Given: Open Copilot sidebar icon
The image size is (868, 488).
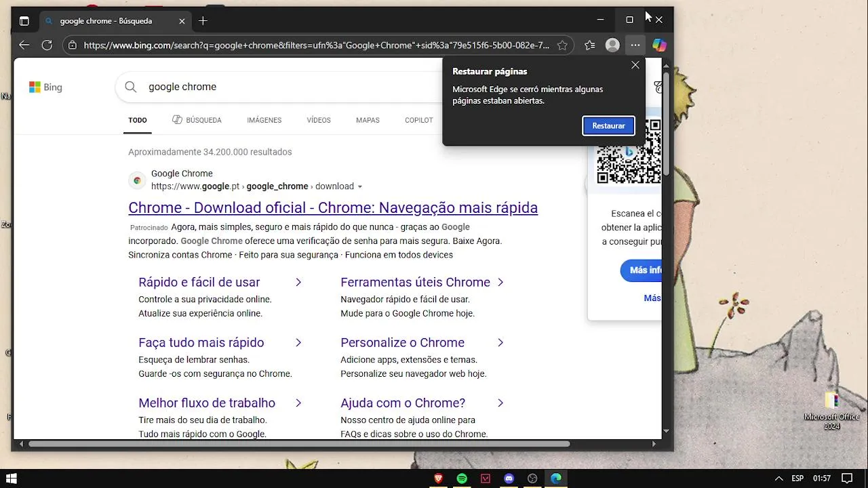Looking at the screenshot, I should pyautogui.click(x=659, y=45).
